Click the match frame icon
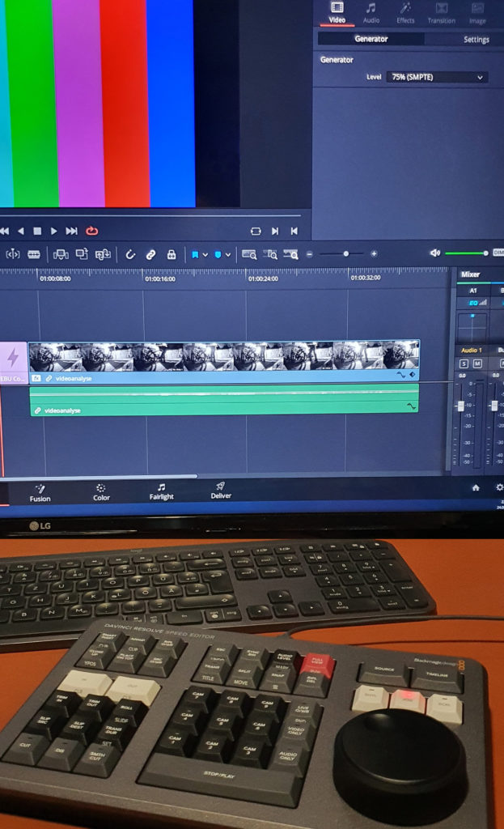Viewport: 504px width, 829px height. [256, 231]
